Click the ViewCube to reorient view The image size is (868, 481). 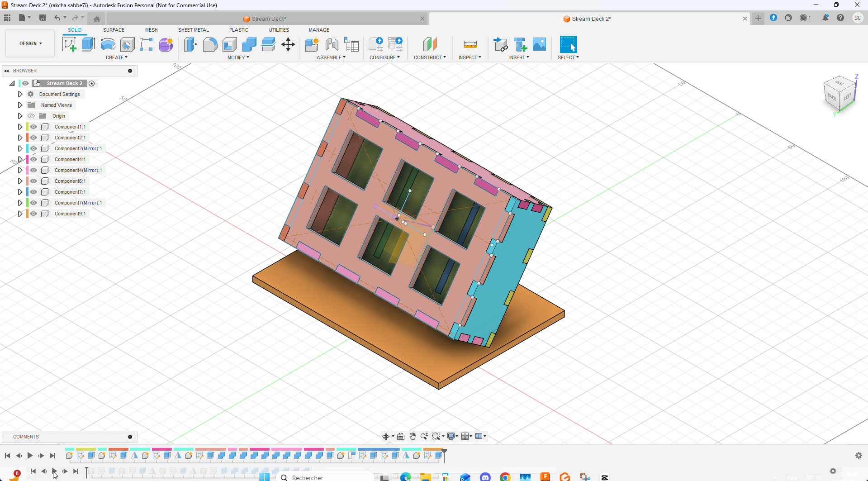(840, 93)
